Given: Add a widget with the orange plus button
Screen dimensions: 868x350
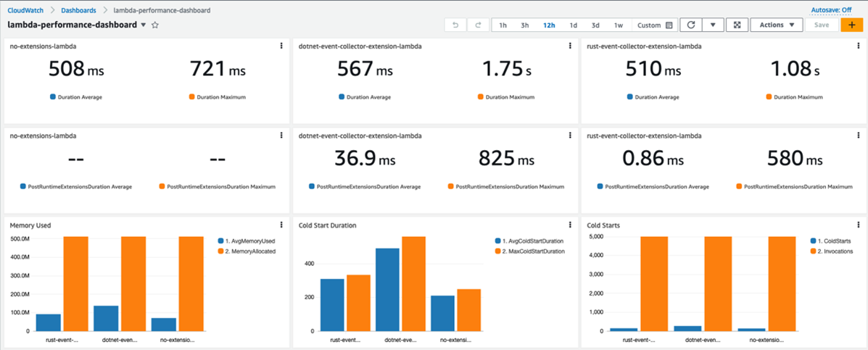Looking at the screenshot, I should pos(851,25).
